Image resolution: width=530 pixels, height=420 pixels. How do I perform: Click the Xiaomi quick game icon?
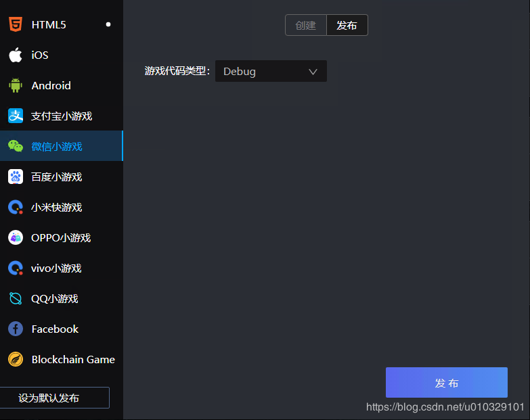click(x=15, y=208)
